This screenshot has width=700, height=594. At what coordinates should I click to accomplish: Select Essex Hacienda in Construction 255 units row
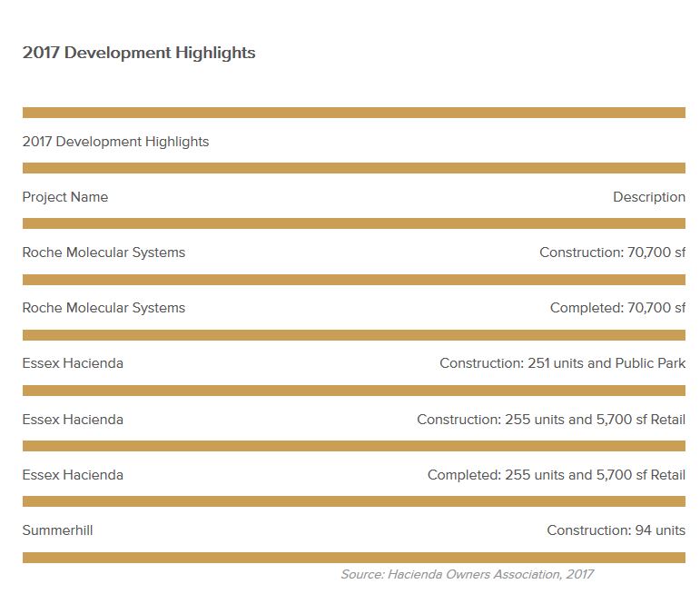(73, 420)
